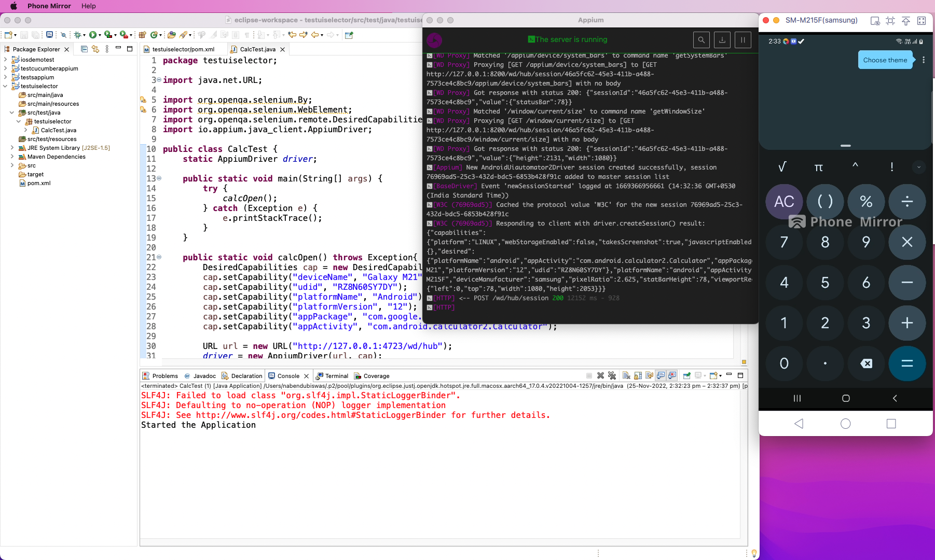
Task: Open the Run button dropdown arrow
Action: [100, 35]
